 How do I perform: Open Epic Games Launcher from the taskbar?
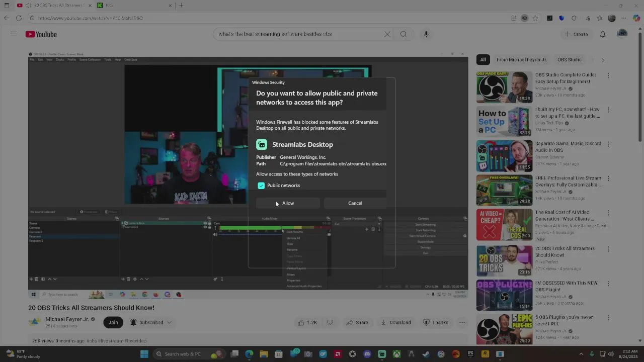pyautogui.click(x=470, y=354)
